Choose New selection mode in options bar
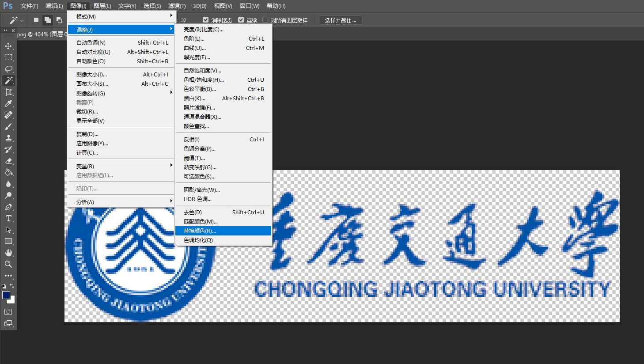Viewport: 644px width, 364px height. (x=36, y=20)
